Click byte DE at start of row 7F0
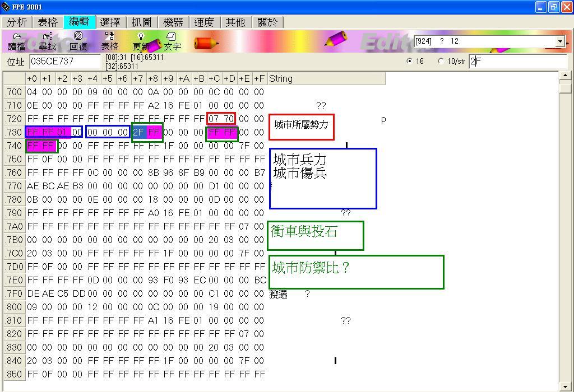The height and width of the screenshot is (392, 574). [32, 293]
